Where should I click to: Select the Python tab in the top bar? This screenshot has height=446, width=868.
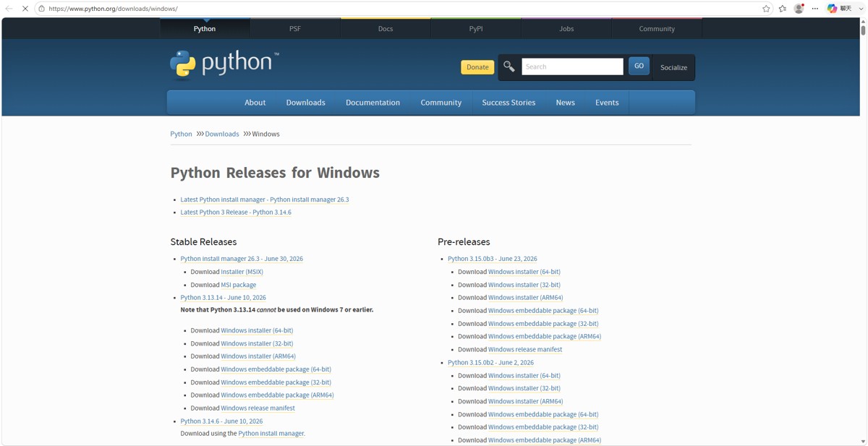click(205, 29)
